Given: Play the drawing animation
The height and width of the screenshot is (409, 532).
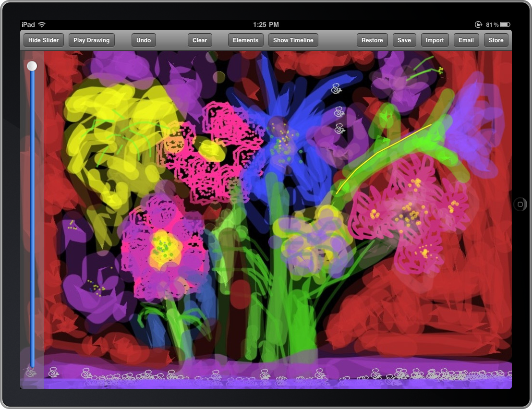Looking at the screenshot, I should pos(91,40).
